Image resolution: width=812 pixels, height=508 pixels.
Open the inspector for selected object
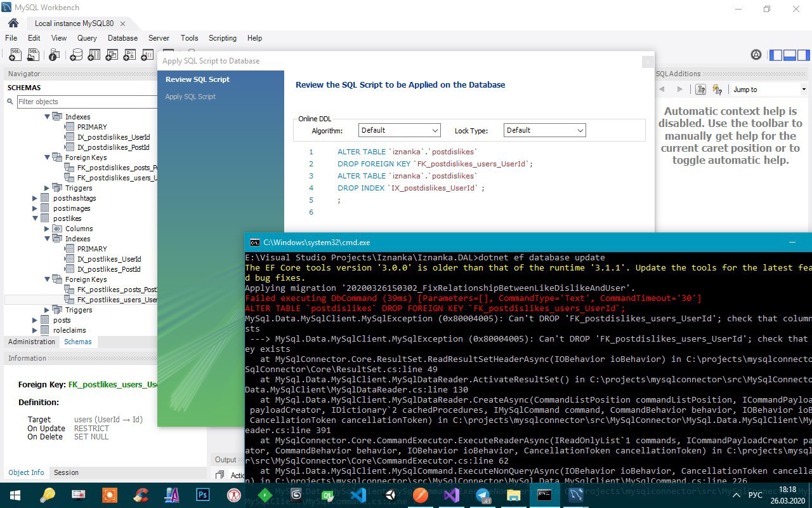[x=55, y=55]
